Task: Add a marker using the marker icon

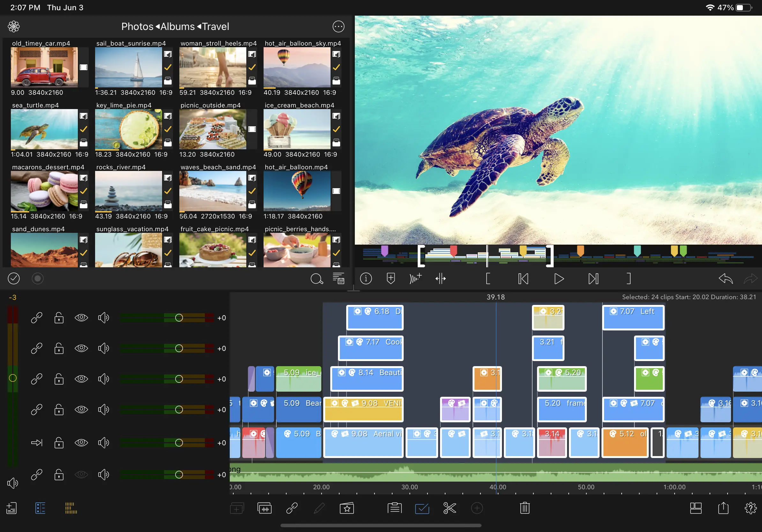Action: pyautogui.click(x=391, y=279)
